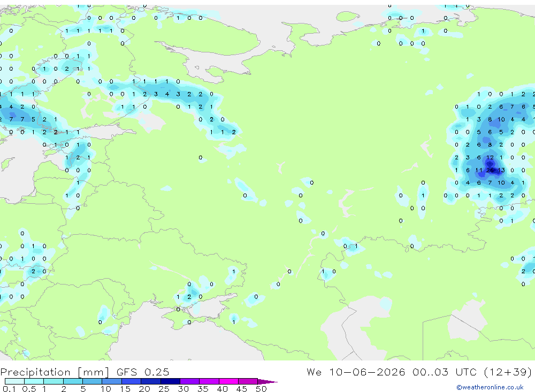Pick the 1–2 mm legend color box
The image size is (535, 392).
[53, 381]
